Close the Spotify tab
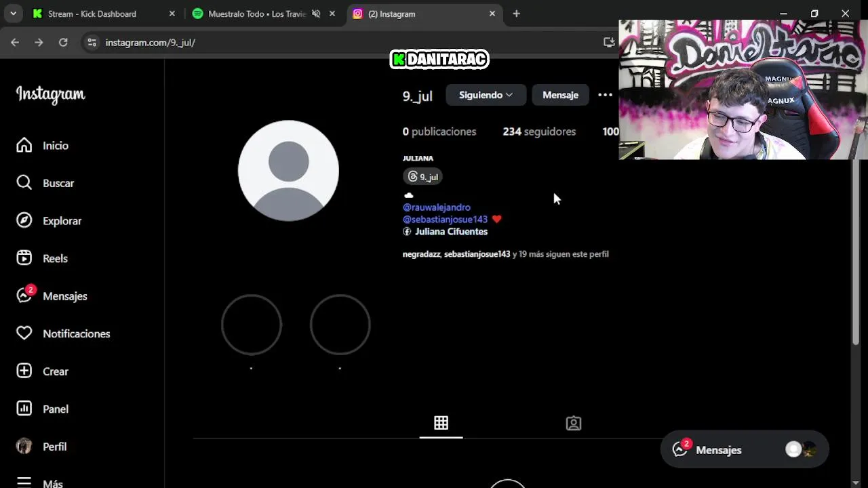Screen dimensions: 868x488 [x=332, y=14]
